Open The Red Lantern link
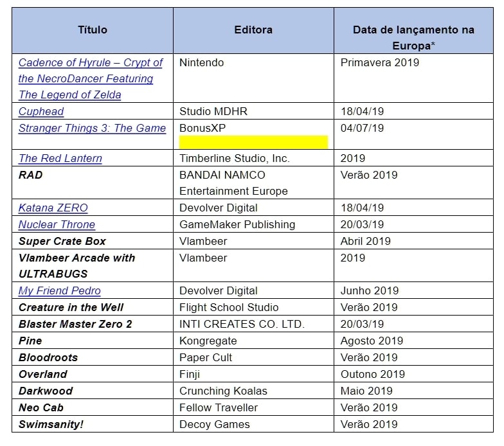This screenshot has width=504, height=446. pyautogui.click(x=60, y=158)
